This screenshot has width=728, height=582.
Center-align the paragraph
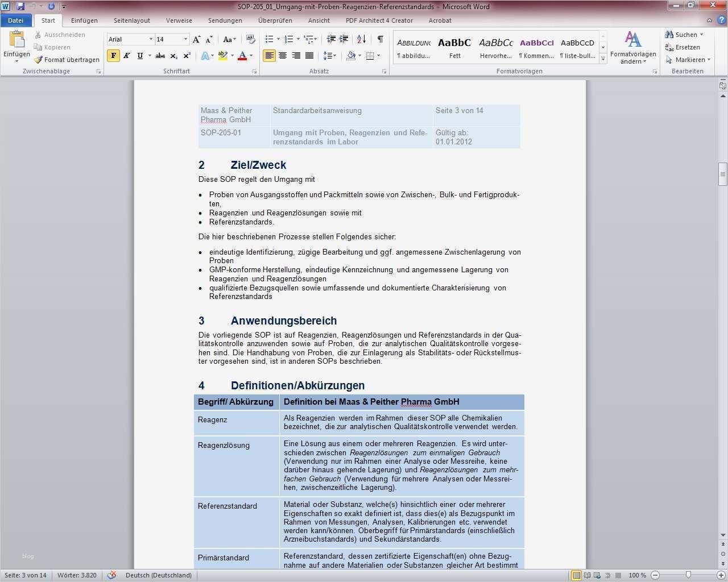click(x=283, y=56)
